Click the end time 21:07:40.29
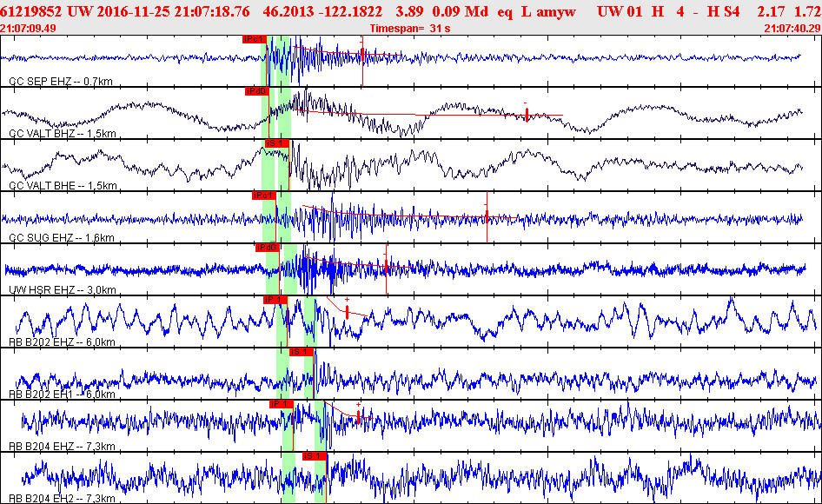Image resolution: width=822 pixels, height=504 pixels. click(792, 29)
